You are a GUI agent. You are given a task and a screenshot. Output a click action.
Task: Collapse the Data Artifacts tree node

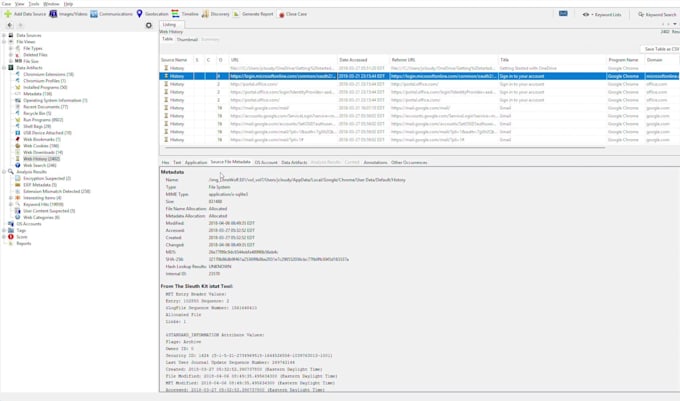[x=4, y=68]
